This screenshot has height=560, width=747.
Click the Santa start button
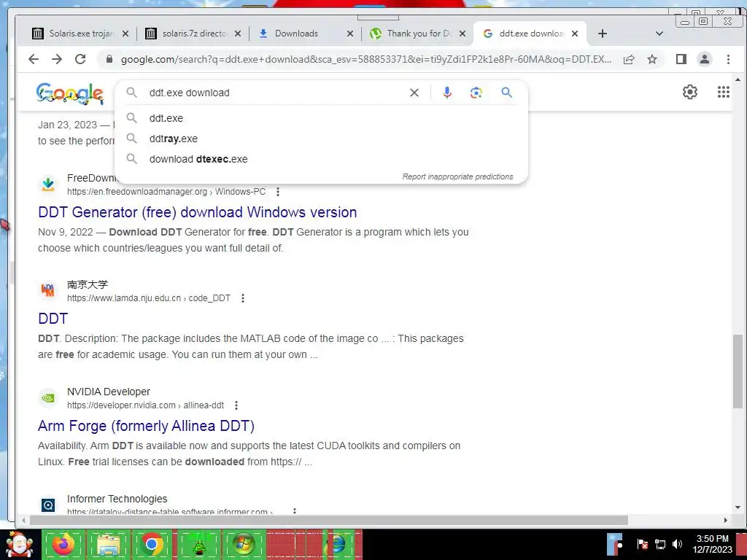[x=19, y=544]
